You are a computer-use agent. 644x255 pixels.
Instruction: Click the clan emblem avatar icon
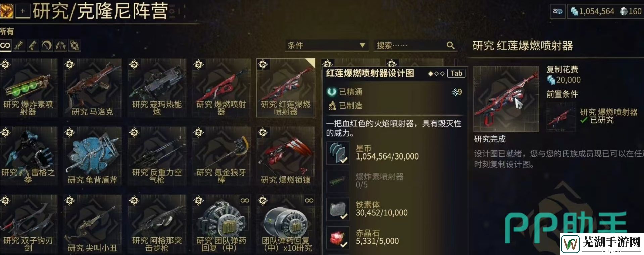point(6,11)
